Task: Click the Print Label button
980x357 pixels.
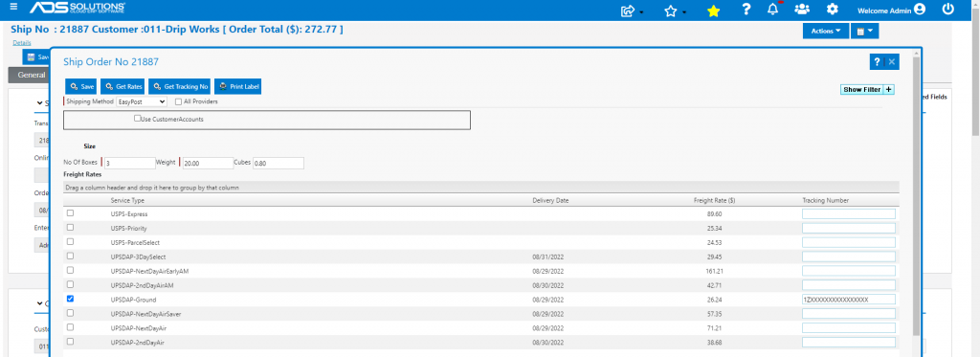Action: [x=237, y=86]
